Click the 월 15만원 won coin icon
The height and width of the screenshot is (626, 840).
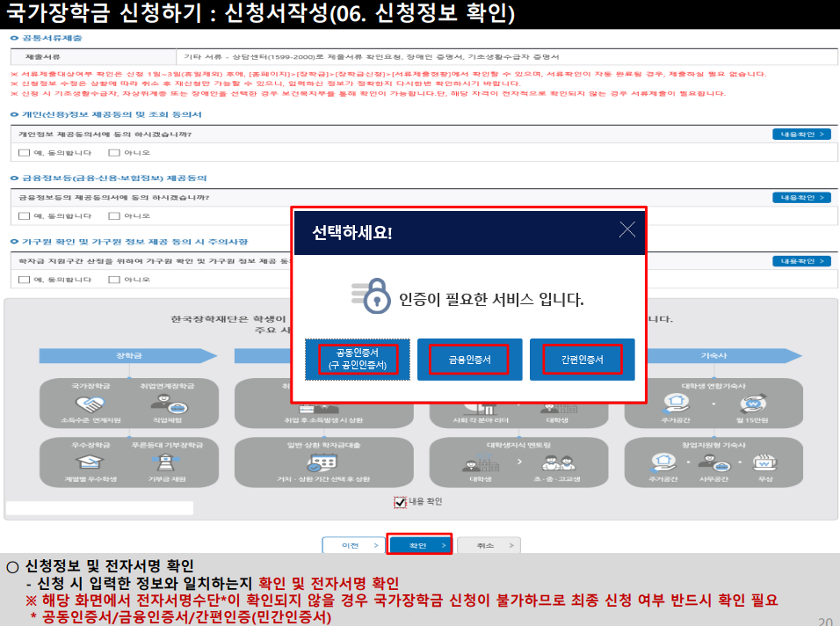[753, 403]
